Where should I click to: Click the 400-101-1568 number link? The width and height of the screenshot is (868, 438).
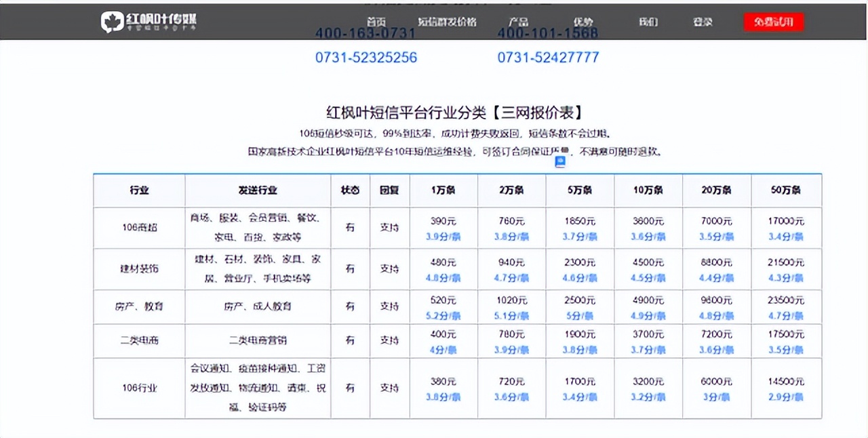click(547, 33)
